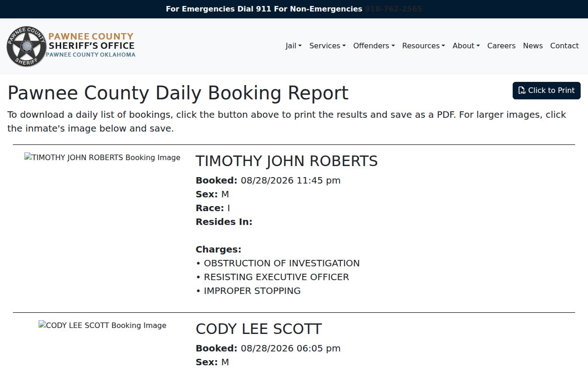Expand the About dropdown menu
Image resolution: width=588 pixels, height=368 pixels.
466,46
